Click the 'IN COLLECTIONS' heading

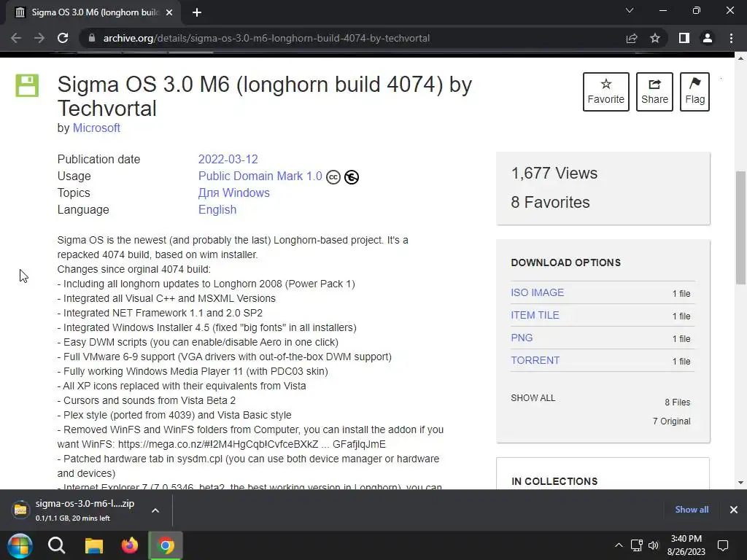(554, 481)
